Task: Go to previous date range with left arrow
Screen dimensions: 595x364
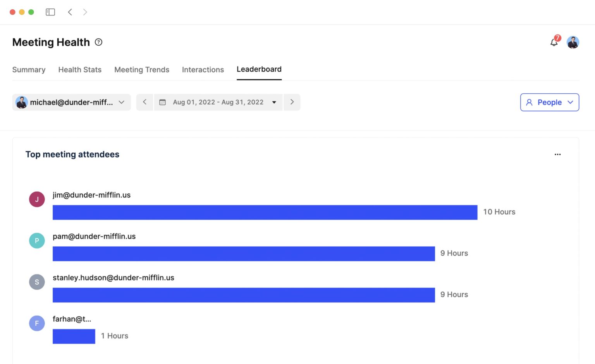Action: [x=144, y=102]
